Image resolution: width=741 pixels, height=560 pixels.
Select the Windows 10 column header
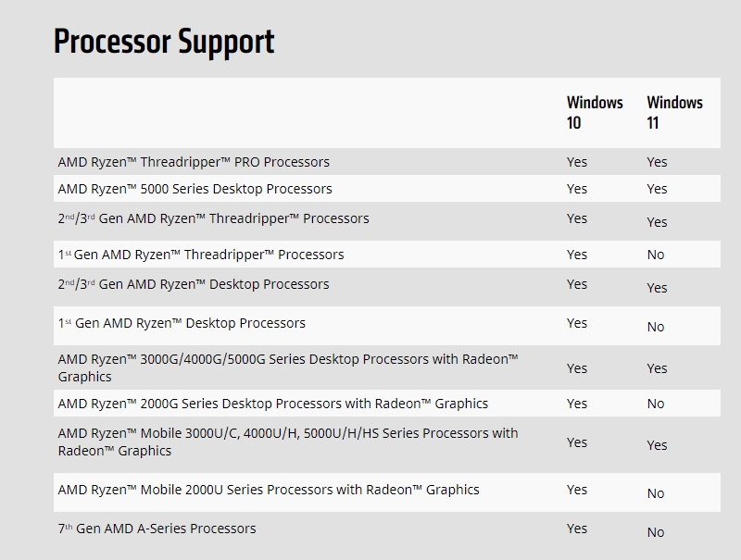pos(595,112)
